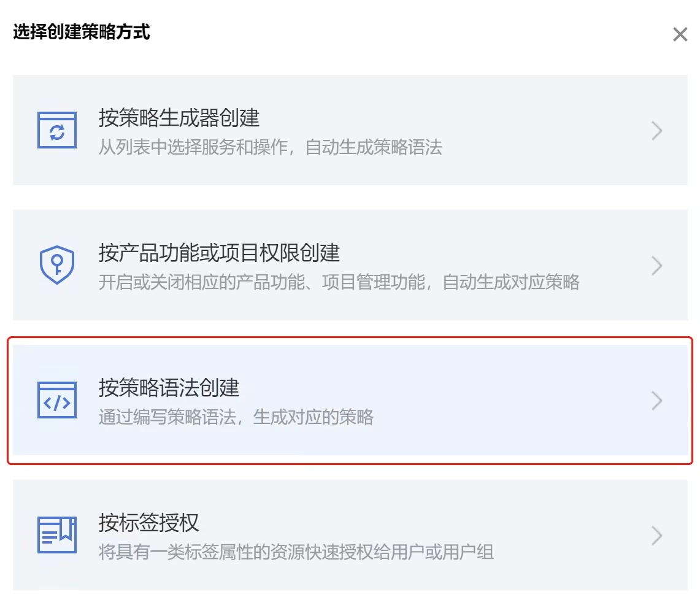Click the shield with key icon
This screenshot has width=700, height=608.
click(x=57, y=265)
